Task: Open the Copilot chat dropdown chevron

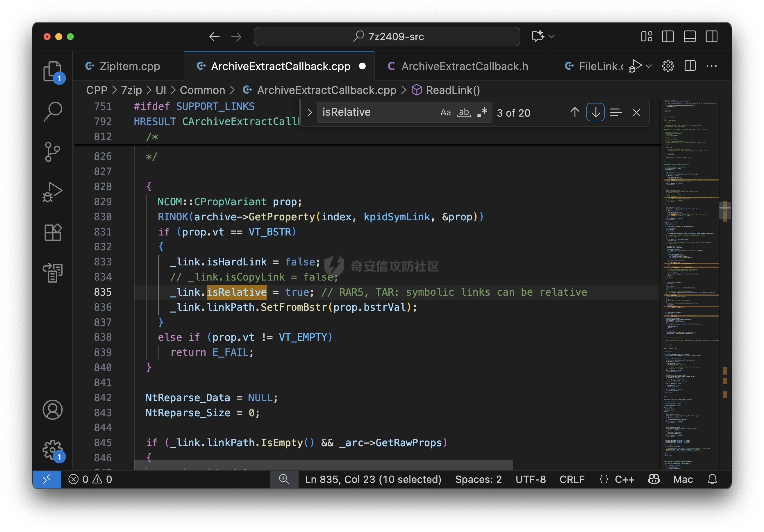Action: coord(552,37)
